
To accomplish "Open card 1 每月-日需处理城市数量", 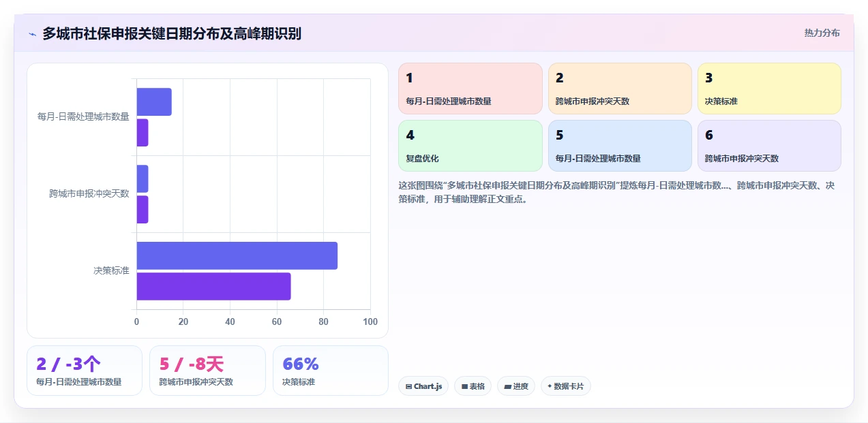I will click(x=470, y=89).
